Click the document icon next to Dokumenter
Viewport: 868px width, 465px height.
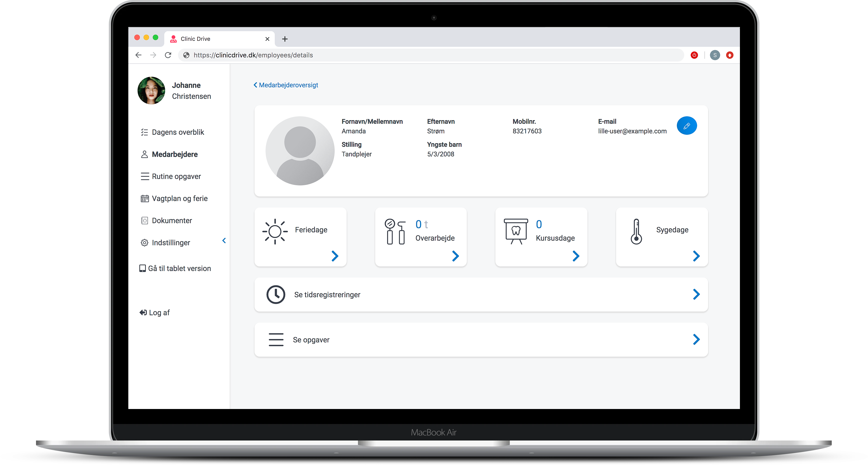[144, 220]
